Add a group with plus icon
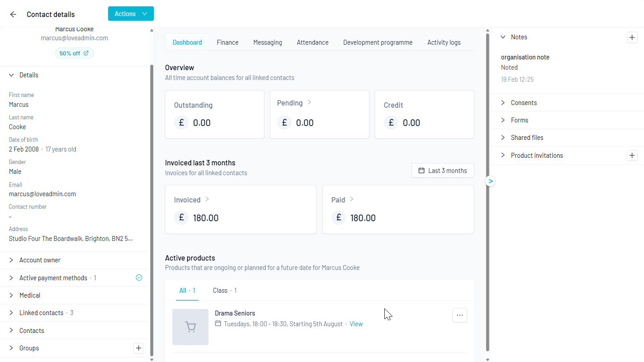This screenshot has height=362, width=644. [139, 348]
